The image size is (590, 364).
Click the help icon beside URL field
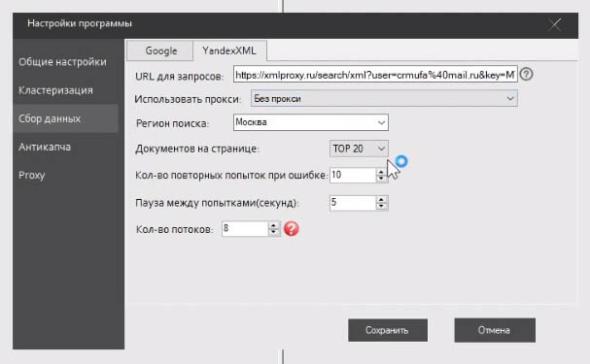[527, 74]
